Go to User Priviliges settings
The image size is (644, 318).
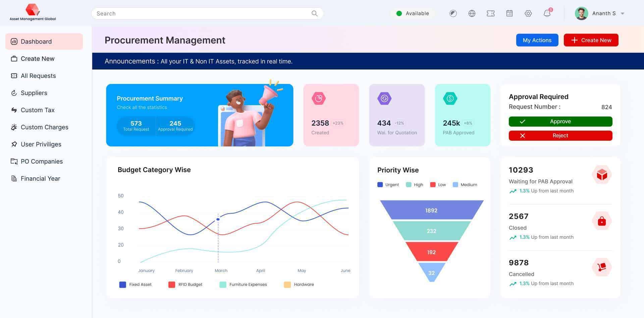pyautogui.click(x=41, y=144)
